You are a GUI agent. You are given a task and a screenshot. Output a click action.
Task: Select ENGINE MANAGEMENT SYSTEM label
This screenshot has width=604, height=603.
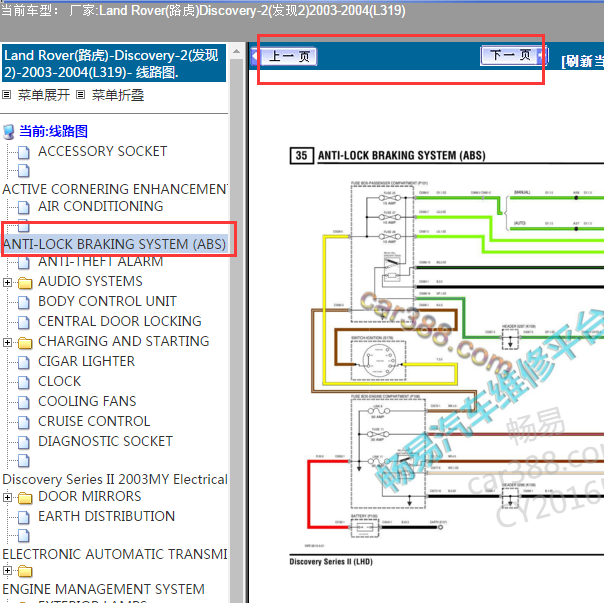pos(104,589)
